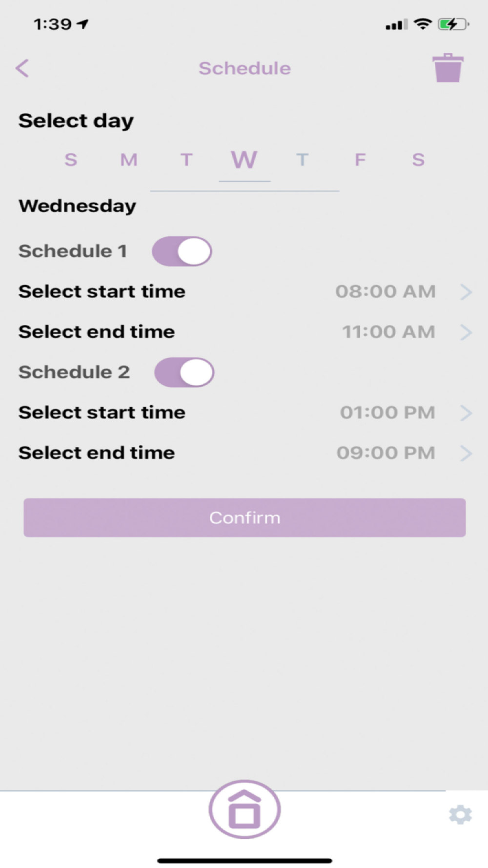The image size is (488, 868).
Task: Open the home icon at bottom
Action: click(244, 809)
